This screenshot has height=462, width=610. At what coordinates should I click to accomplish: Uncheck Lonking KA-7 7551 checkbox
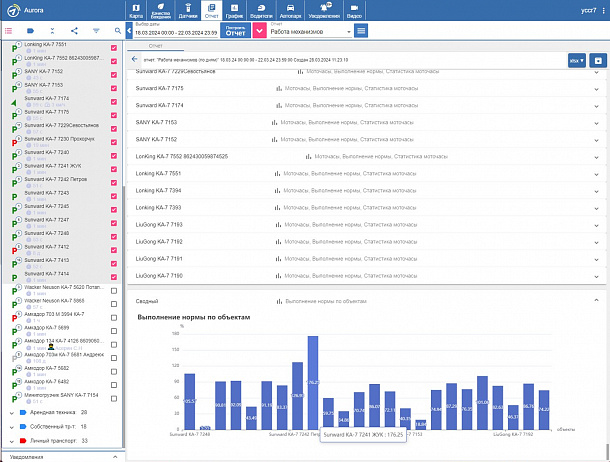tap(114, 48)
